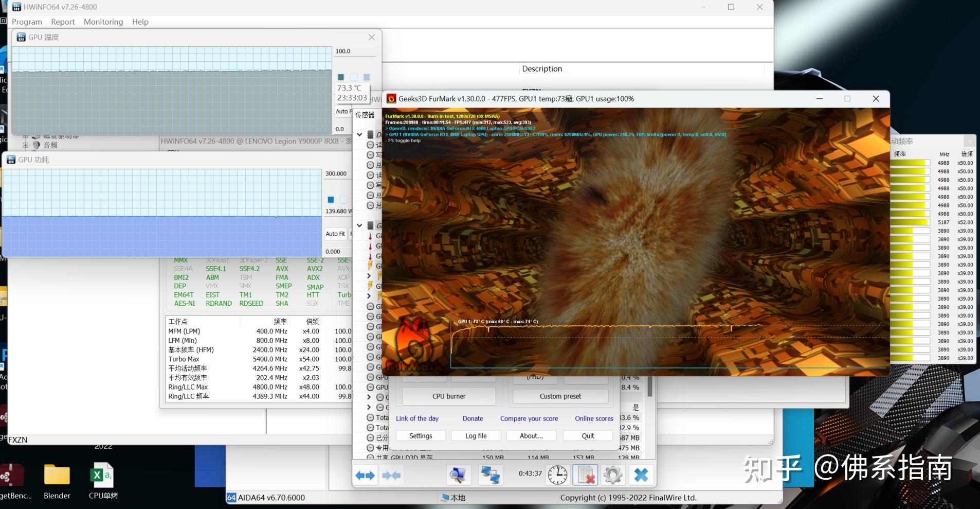
Task: Click the blue color swatch in GPU 功耗
Action: [331, 200]
